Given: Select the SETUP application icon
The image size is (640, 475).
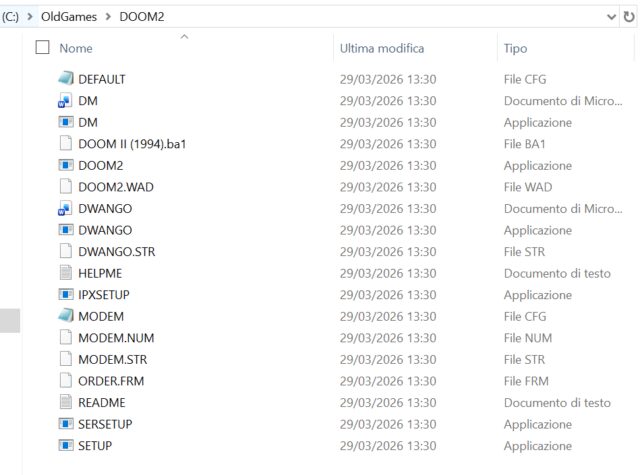Looking at the screenshot, I should coord(65,446).
